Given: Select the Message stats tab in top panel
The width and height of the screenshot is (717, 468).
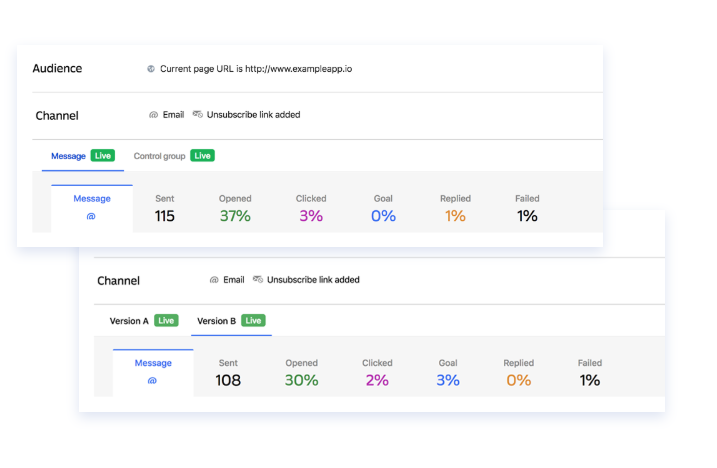Looking at the screenshot, I should coord(92,209).
